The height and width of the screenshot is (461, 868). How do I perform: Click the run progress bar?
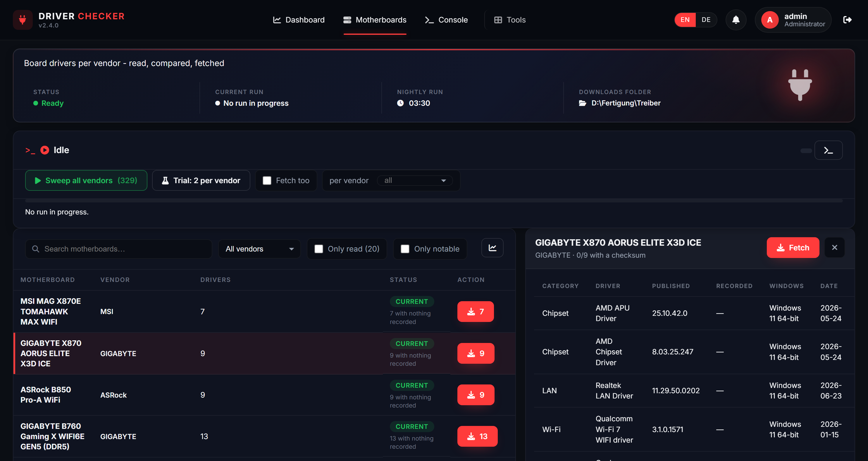tap(434, 201)
